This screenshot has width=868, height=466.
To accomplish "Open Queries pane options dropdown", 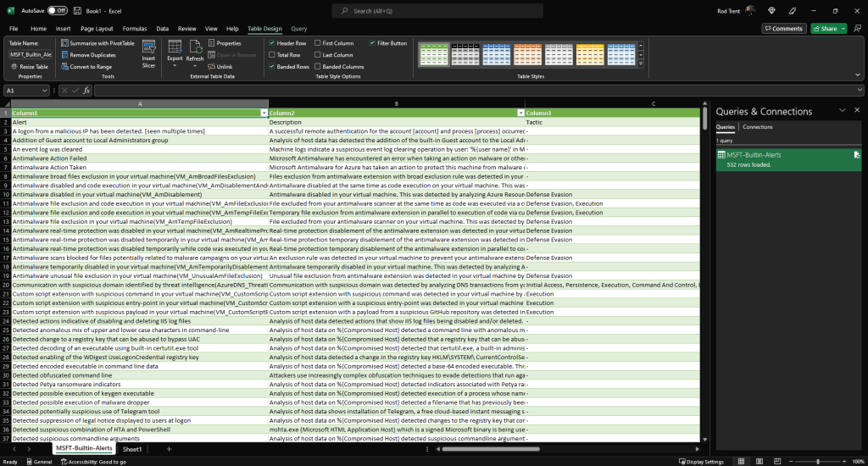I will 842,110.
